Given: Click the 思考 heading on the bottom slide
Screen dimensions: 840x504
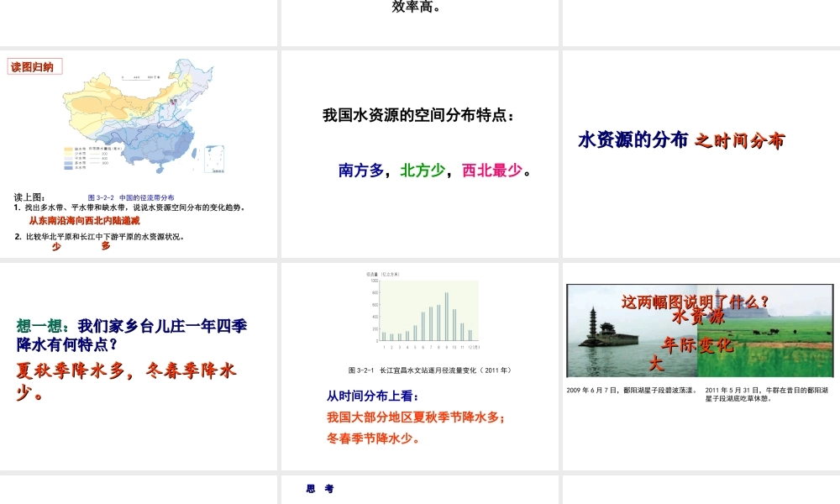Looking at the screenshot, I should [320, 489].
